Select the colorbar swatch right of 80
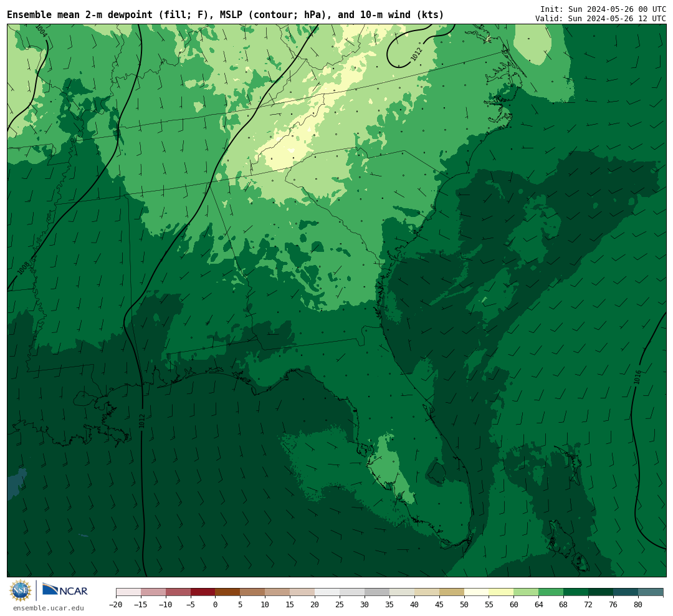The height and width of the screenshot is (616, 673). (x=651, y=592)
